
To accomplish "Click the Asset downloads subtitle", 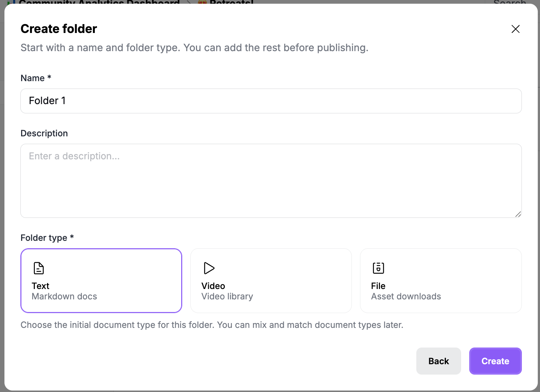I will coord(406,296).
